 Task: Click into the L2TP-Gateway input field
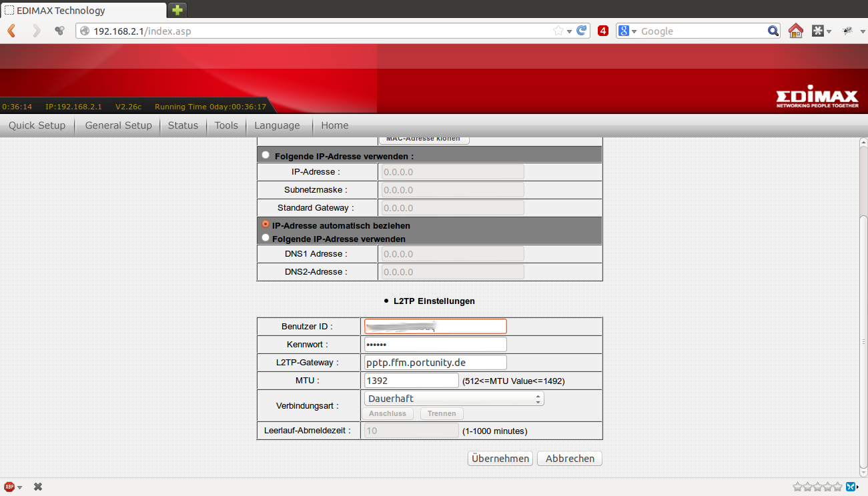pyautogui.click(x=435, y=362)
